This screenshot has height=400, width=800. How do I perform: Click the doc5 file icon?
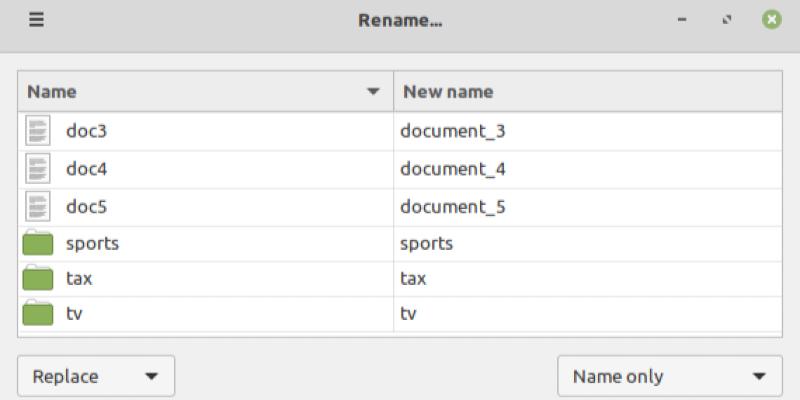[38, 207]
